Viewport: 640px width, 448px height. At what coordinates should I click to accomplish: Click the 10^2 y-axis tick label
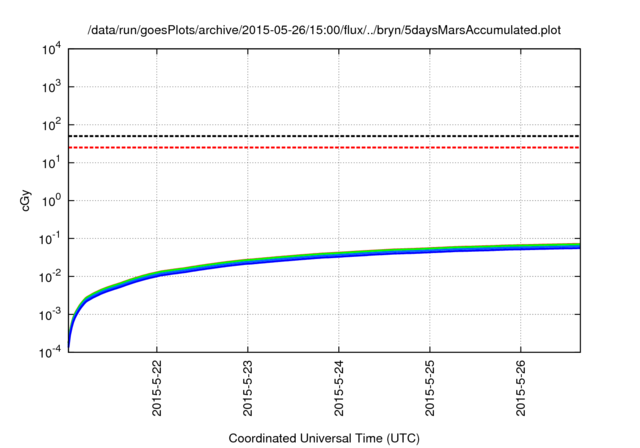[x=51, y=125]
